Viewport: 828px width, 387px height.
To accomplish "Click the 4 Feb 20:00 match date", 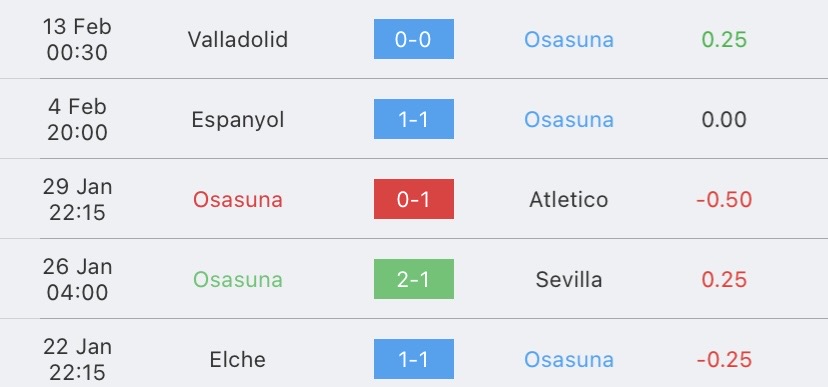I will 77,119.
